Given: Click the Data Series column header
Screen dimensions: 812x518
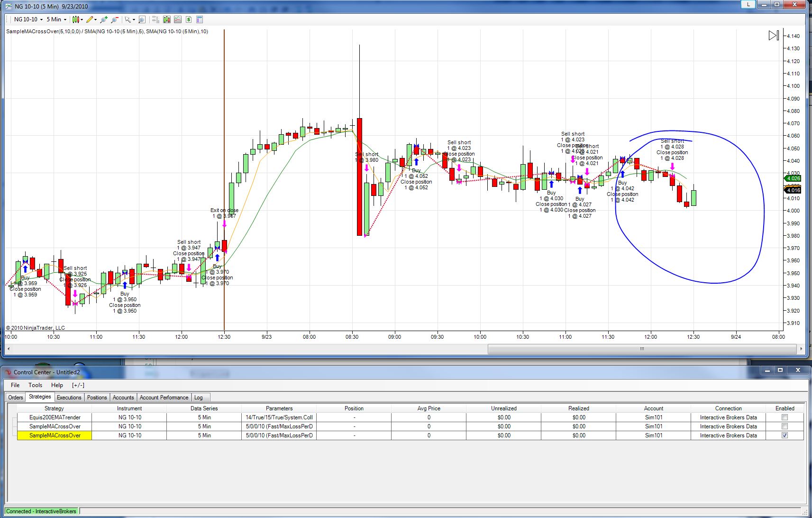Looking at the screenshot, I should point(204,408).
